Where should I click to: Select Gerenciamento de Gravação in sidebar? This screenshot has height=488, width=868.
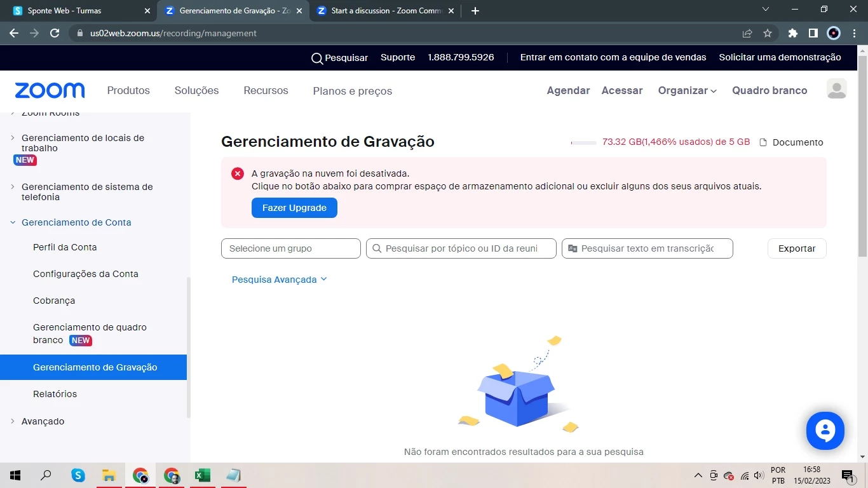[93, 367]
